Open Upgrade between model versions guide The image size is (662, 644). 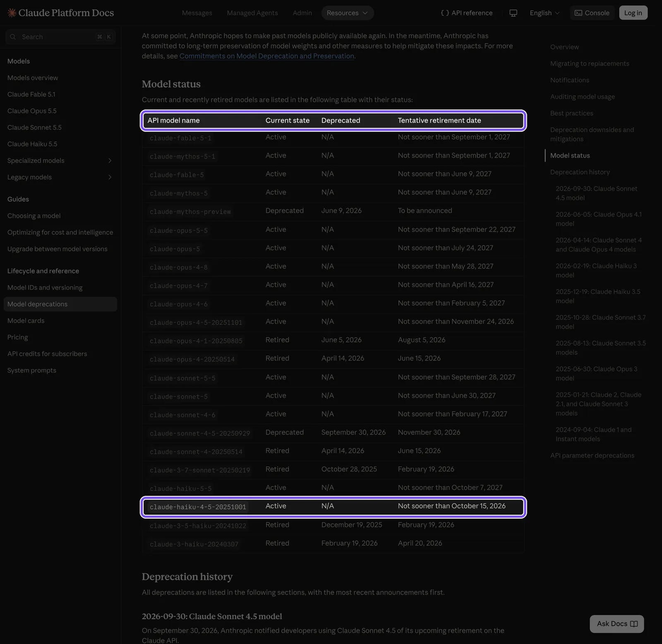click(58, 249)
